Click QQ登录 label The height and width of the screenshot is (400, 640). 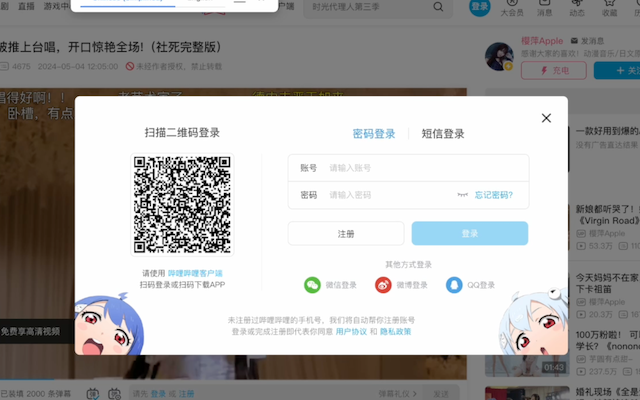(481, 285)
